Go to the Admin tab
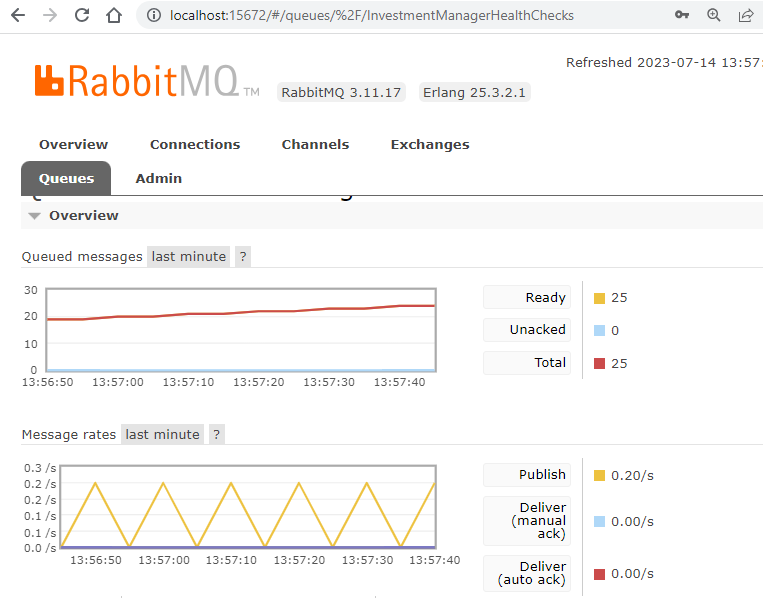Screen dimensions: 763x598 [159, 179]
